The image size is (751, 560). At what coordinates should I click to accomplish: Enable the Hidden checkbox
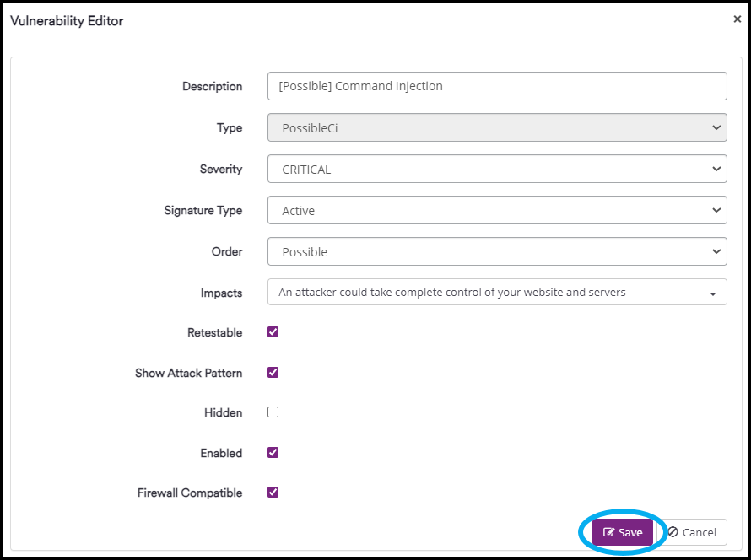272,412
